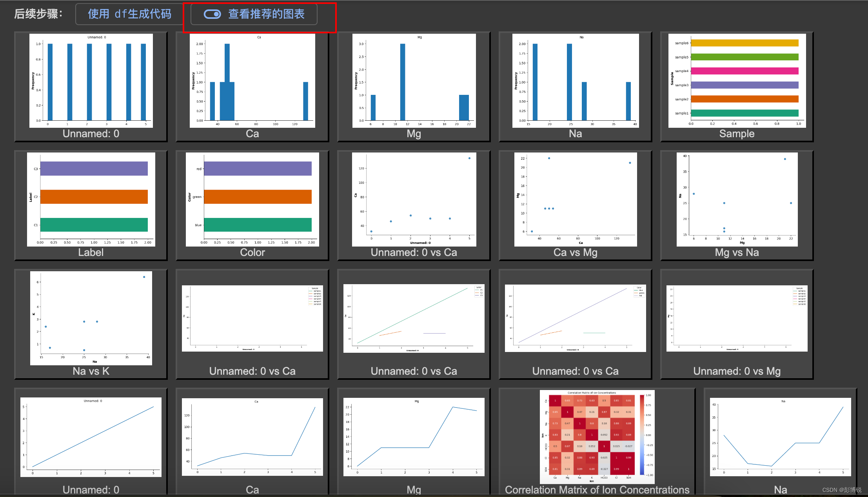Image resolution: width=868 pixels, height=497 pixels.
Task: Open the Sample bar chart thumbnail
Action: pos(737,81)
